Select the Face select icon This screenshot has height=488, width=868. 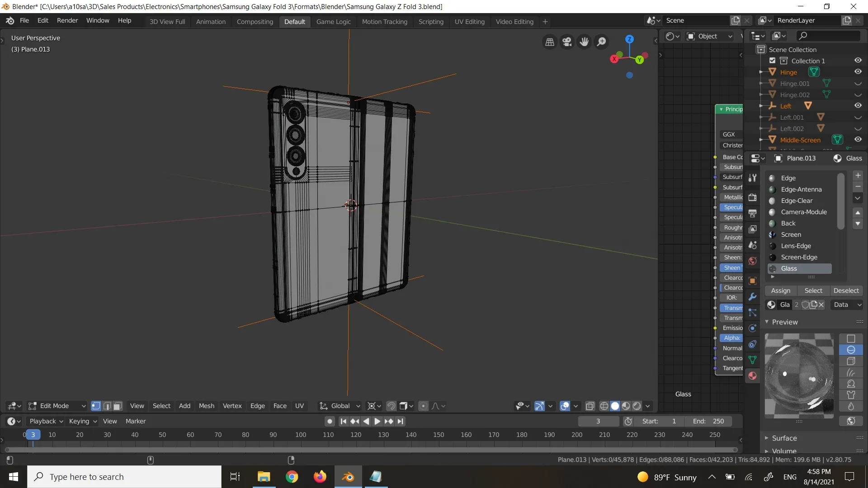[117, 406]
